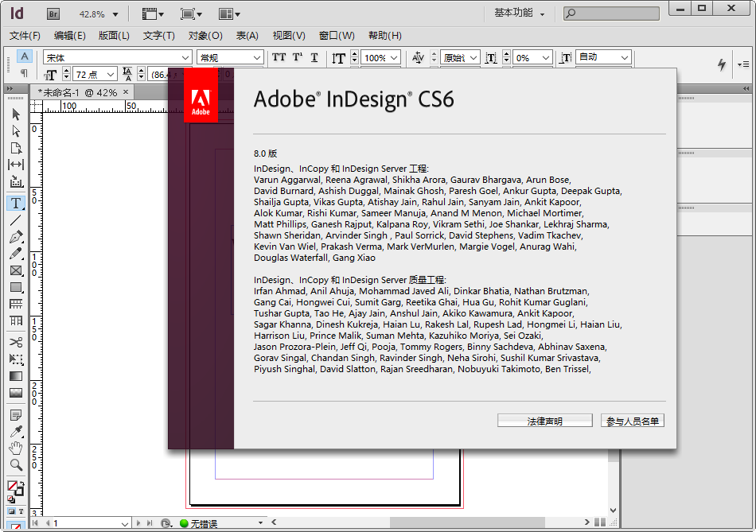Select the Eyedropper tool
756x532 pixels.
(x=16, y=432)
